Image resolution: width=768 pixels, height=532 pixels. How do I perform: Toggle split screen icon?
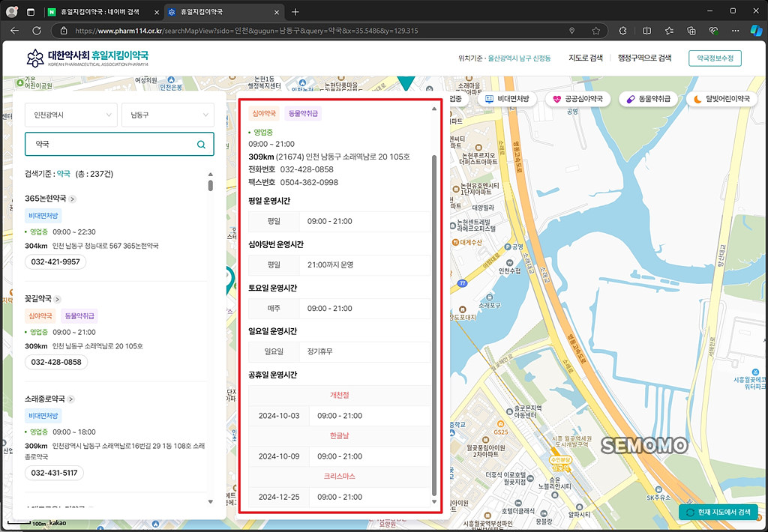[646, 30]
